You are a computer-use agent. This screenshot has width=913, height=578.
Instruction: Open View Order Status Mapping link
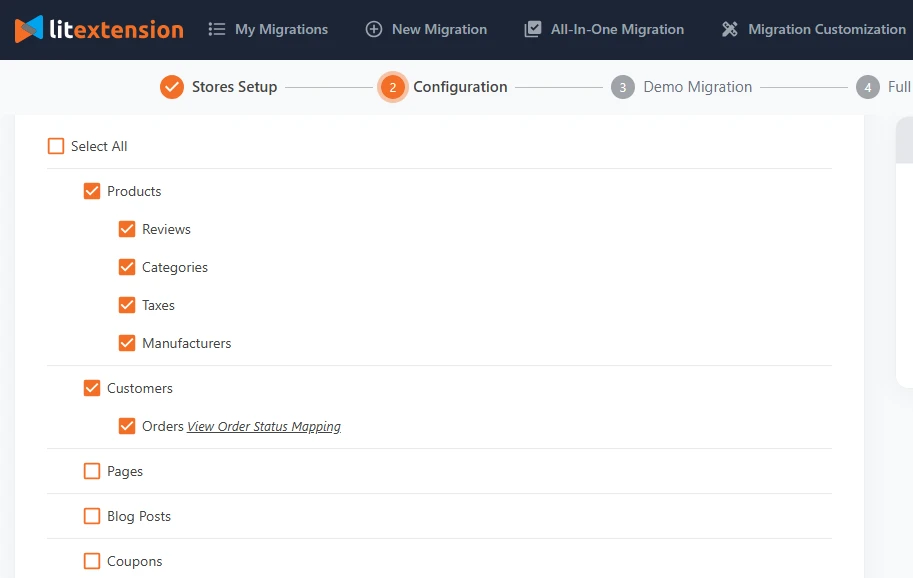click(264, 427)
